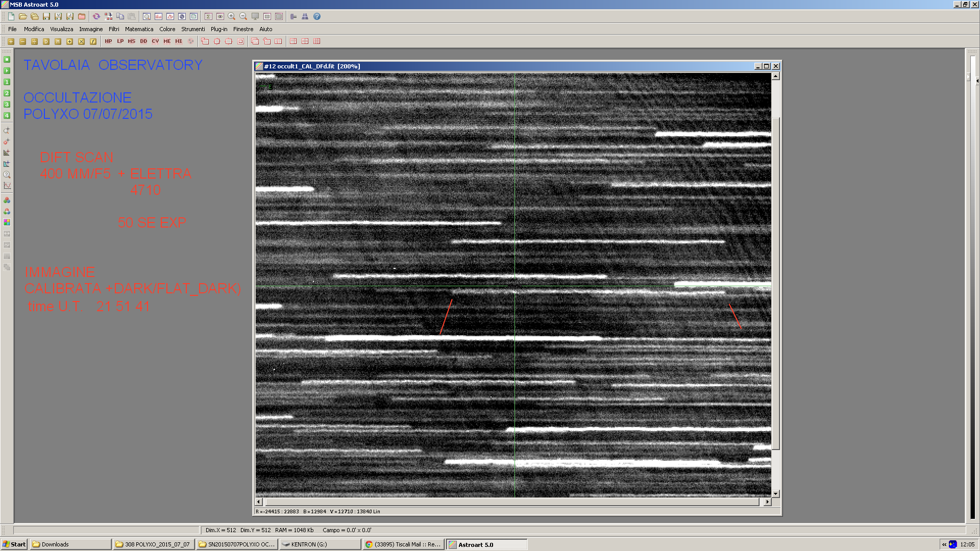Image resolution: width=980 pixels, height=551 pixels.
Task: Switch to 308 POLYXO_2015_07_07 taskbar folder
Action: point(154,544)
